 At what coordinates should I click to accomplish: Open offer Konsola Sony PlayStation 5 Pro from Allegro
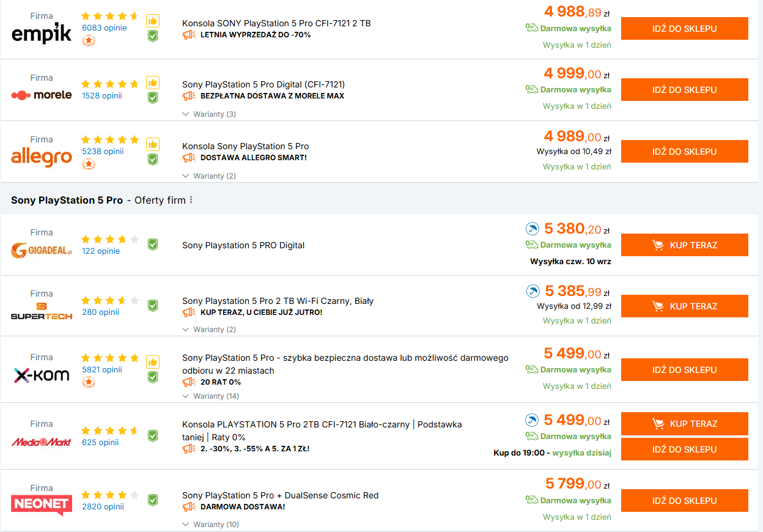[246, 146]
